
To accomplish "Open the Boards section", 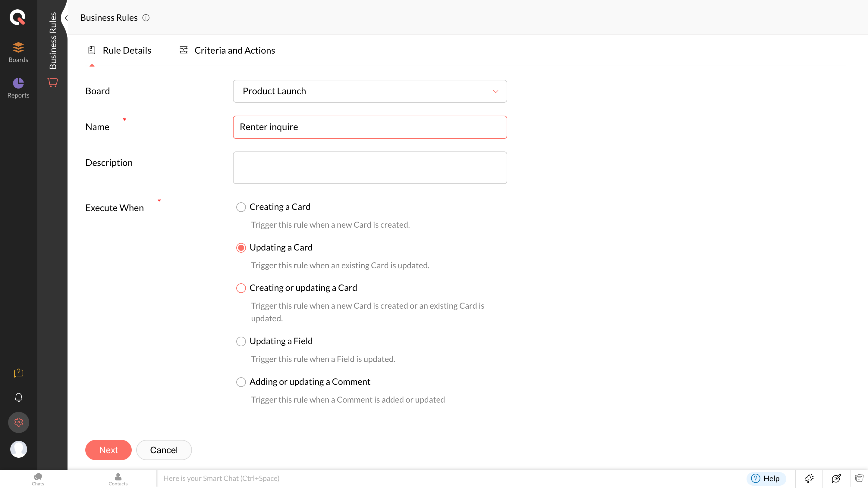I will [18, 52].
